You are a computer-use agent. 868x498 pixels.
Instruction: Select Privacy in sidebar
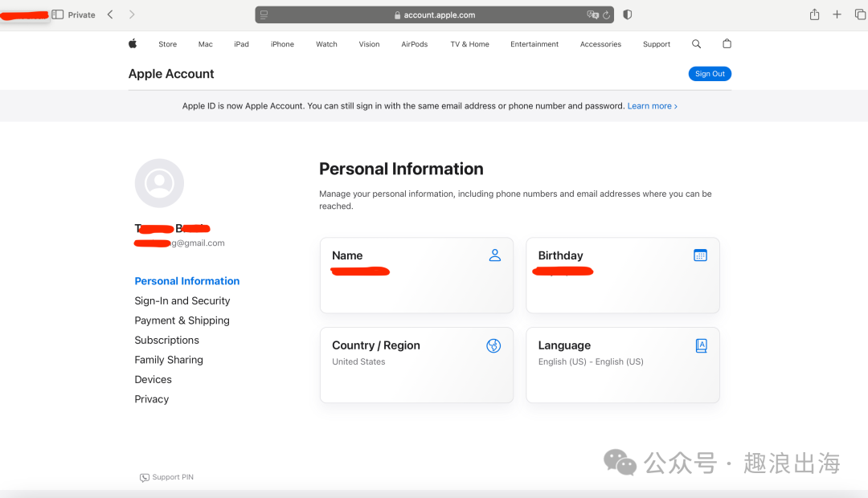click(152, 399)
